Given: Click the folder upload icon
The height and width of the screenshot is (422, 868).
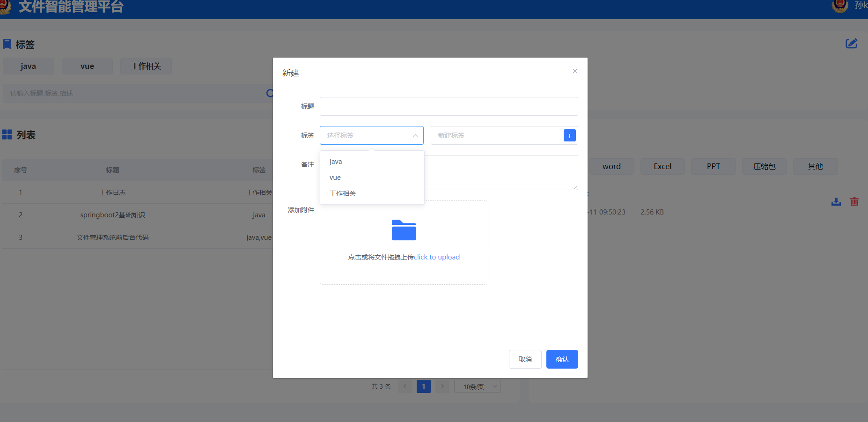Looking at the screenshot, I should coord(404,230).
